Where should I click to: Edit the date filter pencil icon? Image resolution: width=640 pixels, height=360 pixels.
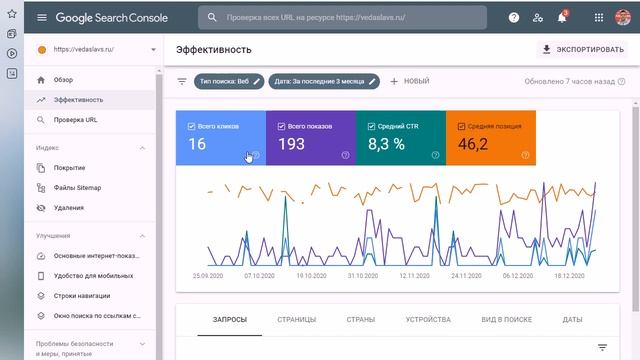tap(372, 82)
